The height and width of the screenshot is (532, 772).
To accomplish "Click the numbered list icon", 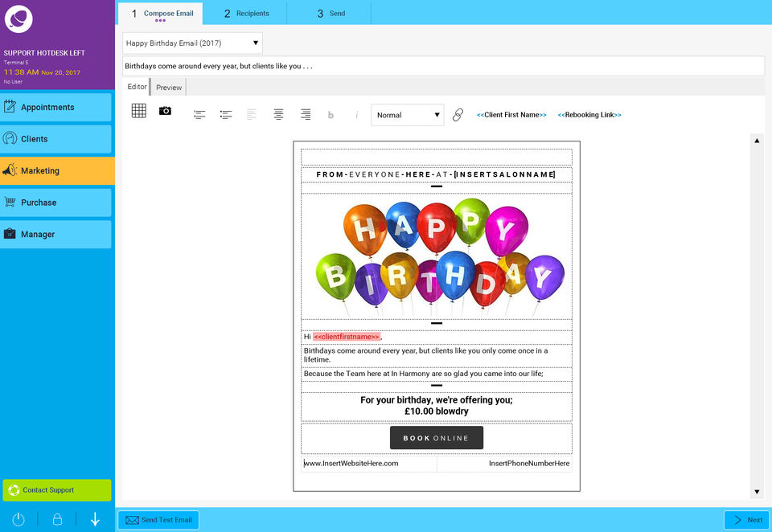I will point(199,115).
